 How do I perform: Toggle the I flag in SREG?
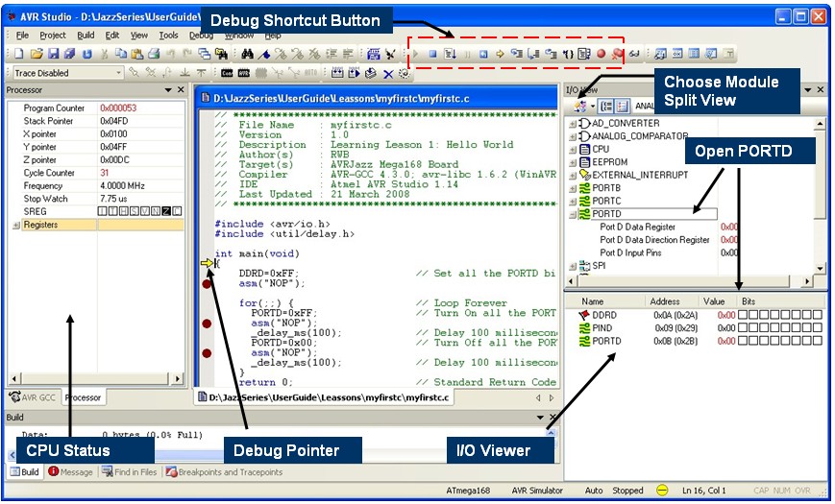[x=102, y=211]
